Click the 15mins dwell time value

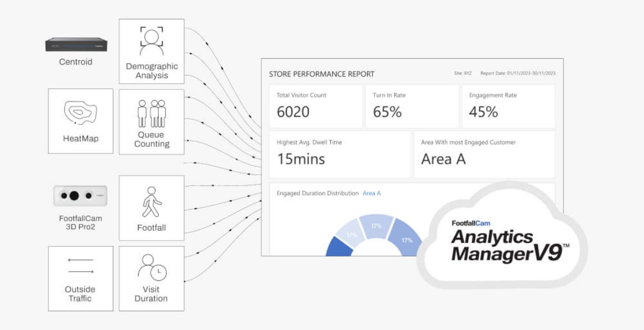[x=301, y=159]
